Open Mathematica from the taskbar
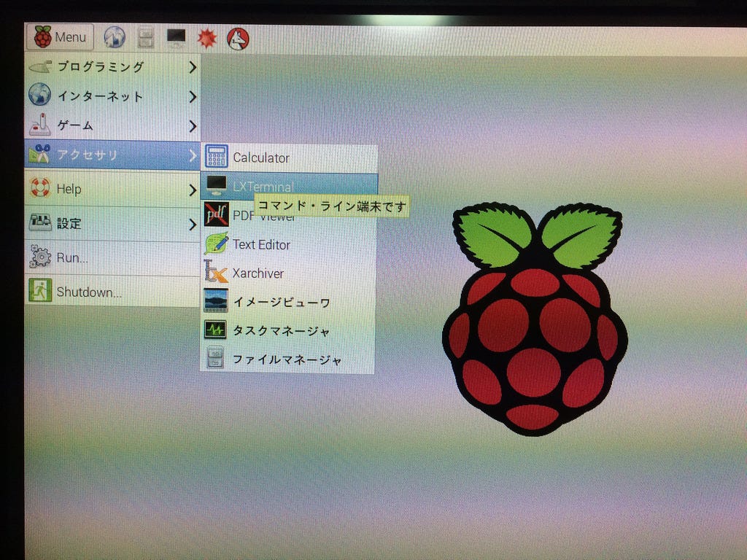 tap(206, 36)
